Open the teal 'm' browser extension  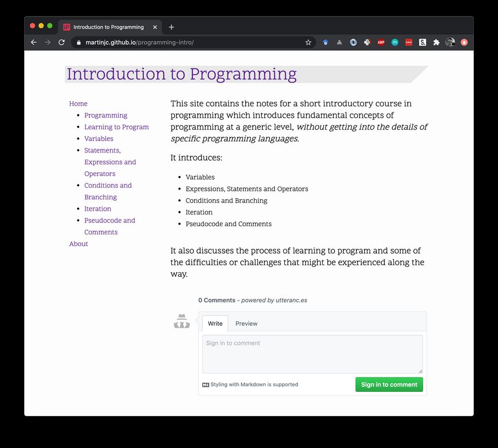[394, 42]
